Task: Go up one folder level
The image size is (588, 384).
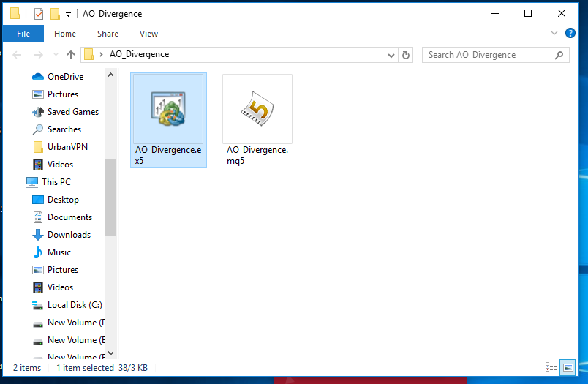Action: (x=70, y=55)
